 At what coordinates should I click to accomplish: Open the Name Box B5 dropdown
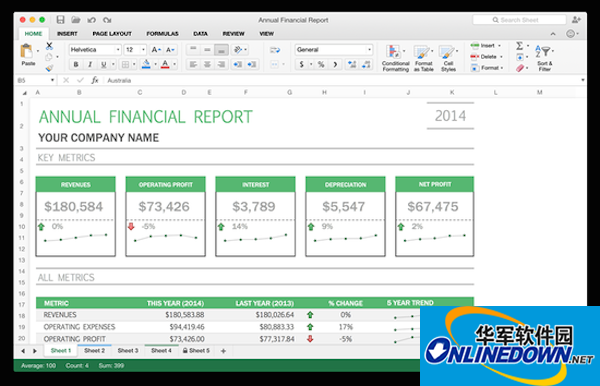(x=52, y=80)
